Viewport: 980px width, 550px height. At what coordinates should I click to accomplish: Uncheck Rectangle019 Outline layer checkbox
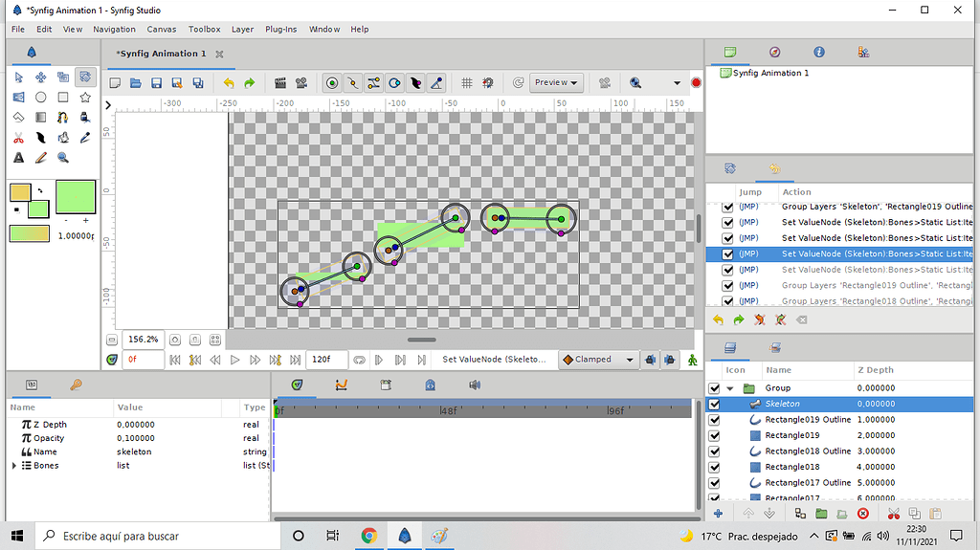click(713, 420)
